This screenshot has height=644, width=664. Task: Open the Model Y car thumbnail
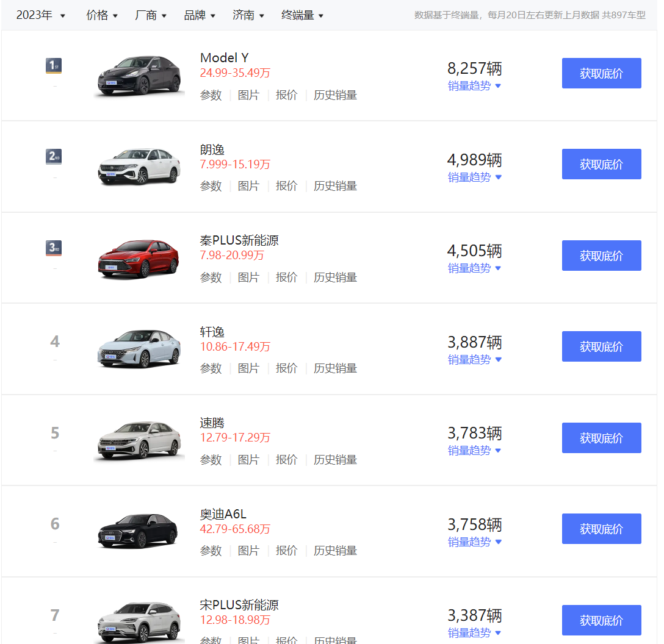[x=139, y=76]
